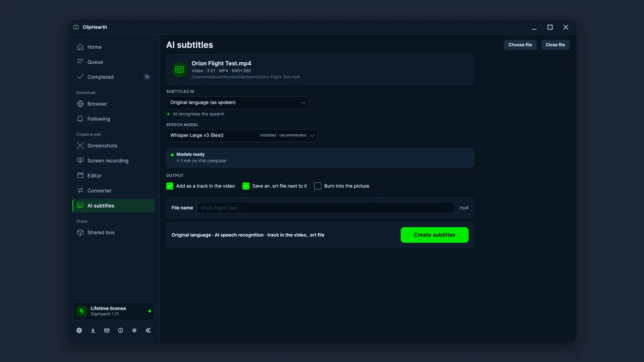Open Following notifications page
This screenshot has width=644, height=362.
pos(114,119)
